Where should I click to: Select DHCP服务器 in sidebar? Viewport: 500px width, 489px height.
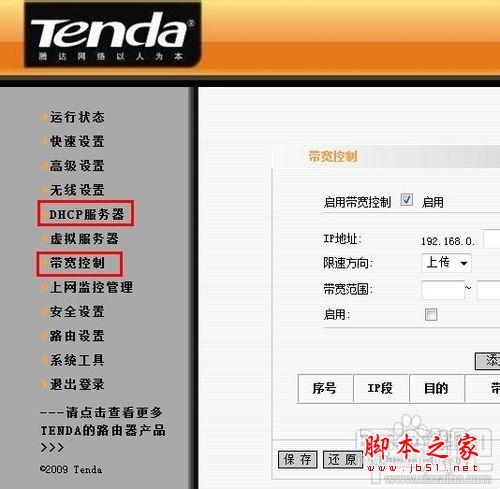[86, 214]
